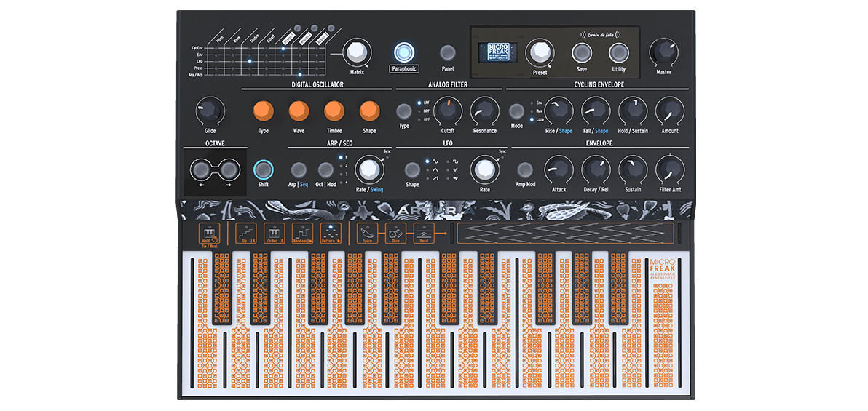Click the orange oscillator Type knob
The width and height of the screenshot is (868, 411).
264,111
